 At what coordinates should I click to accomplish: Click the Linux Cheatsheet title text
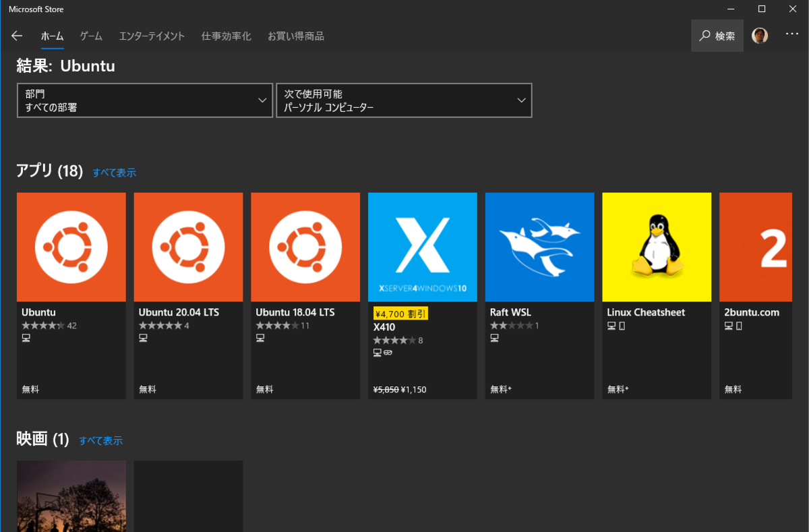[646, 312]
